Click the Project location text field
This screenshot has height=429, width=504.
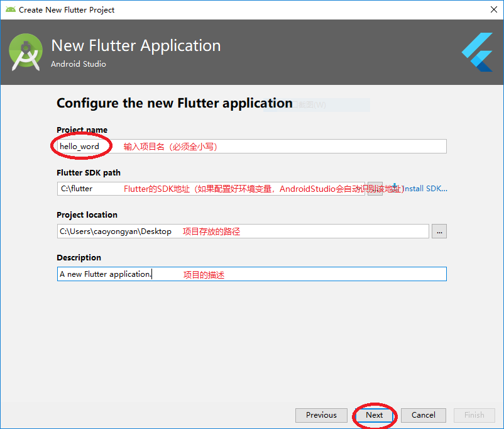pyautogui.click(x=243, y=231)
